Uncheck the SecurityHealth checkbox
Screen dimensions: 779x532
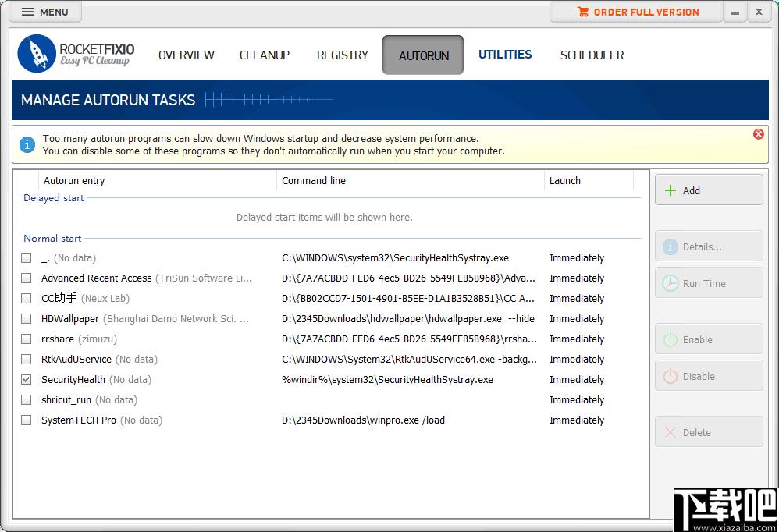[x=27, y=379]
